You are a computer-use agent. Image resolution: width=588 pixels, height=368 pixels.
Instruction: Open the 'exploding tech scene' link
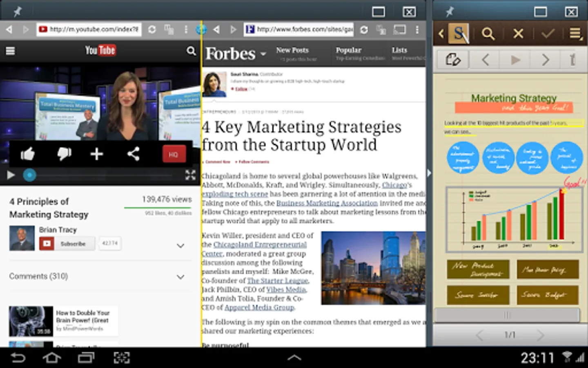pyautogui.click(x=235, y=194)
